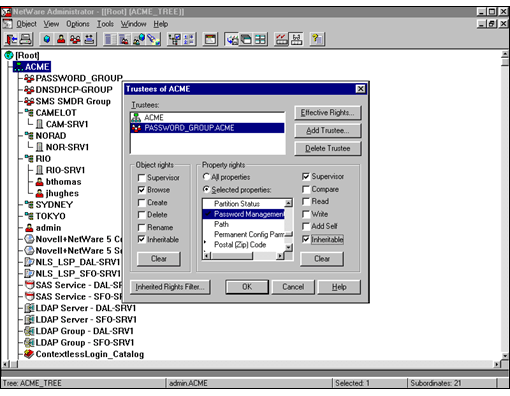
Task: Click the Effective Rights button
Action: pyautogui.click(x=328, y=113)
